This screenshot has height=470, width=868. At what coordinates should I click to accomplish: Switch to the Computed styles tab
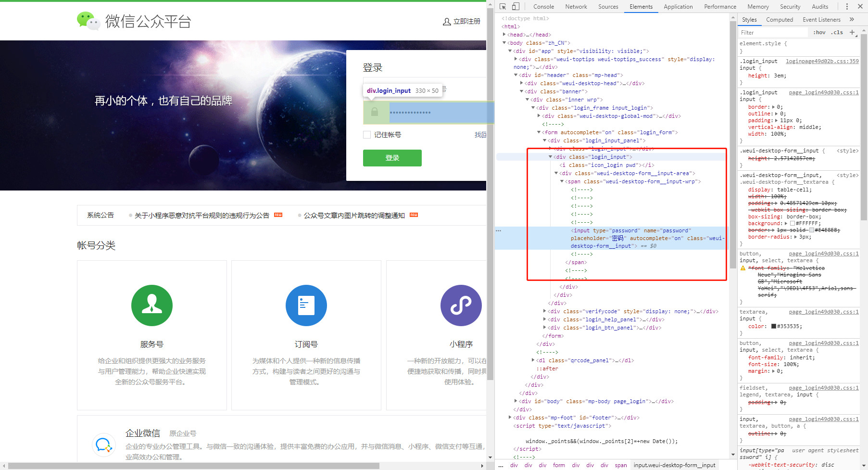pyautogui.click(x=780, y=20)
